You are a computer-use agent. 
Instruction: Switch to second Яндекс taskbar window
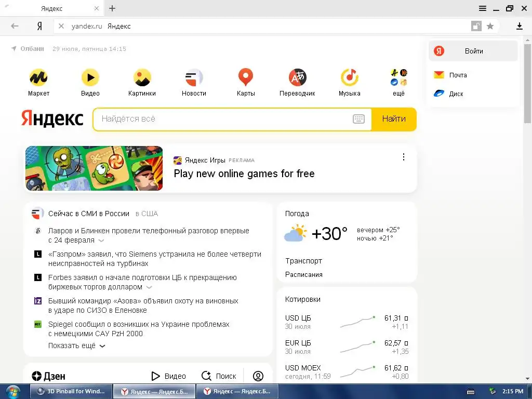click(237, 391)
